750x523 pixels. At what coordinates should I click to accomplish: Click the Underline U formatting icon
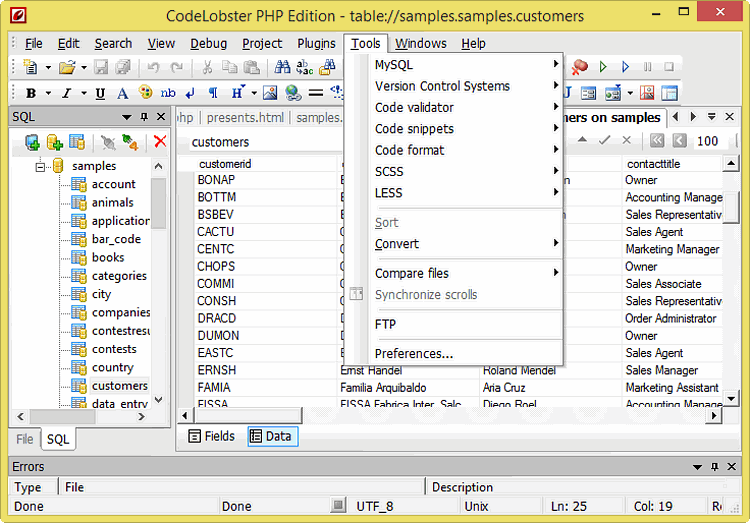tap(100, 93)
